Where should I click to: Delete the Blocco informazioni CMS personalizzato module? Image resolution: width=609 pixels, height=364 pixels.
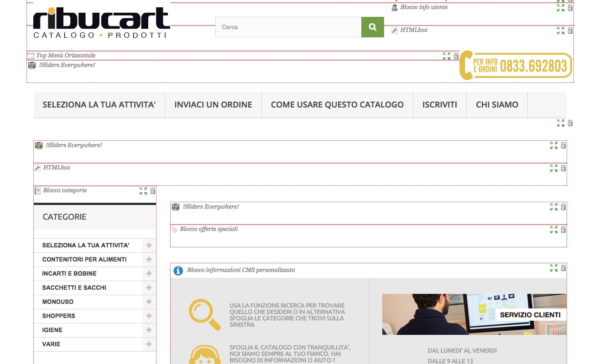[x=563, y=268]
